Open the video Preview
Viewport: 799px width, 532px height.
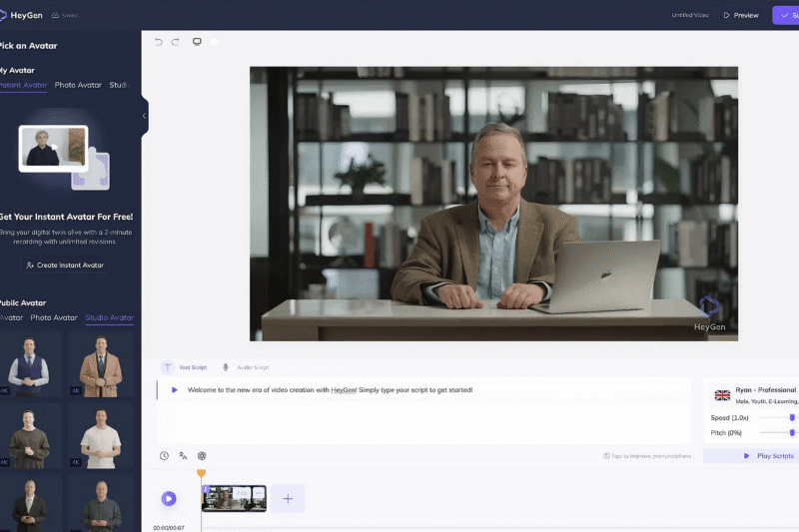(741, 15)
